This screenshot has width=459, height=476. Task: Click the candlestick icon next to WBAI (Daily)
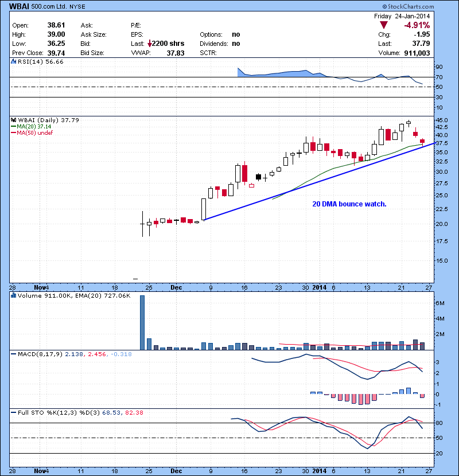pyautogui.click(x=13, y=120)
